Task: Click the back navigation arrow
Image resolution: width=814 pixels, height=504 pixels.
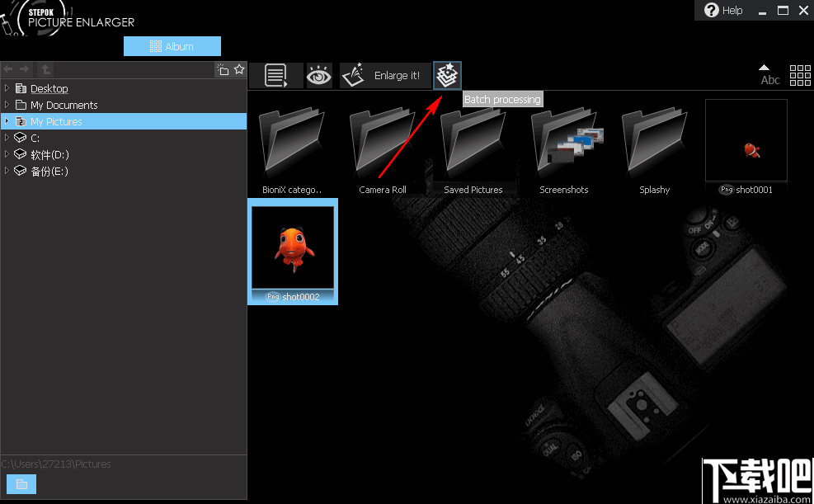Action: pos(8,69)
